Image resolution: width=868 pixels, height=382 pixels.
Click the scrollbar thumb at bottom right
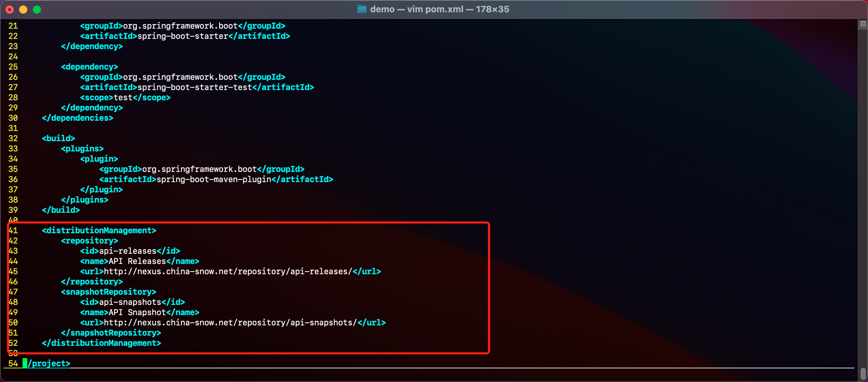[x=863, y=373]
